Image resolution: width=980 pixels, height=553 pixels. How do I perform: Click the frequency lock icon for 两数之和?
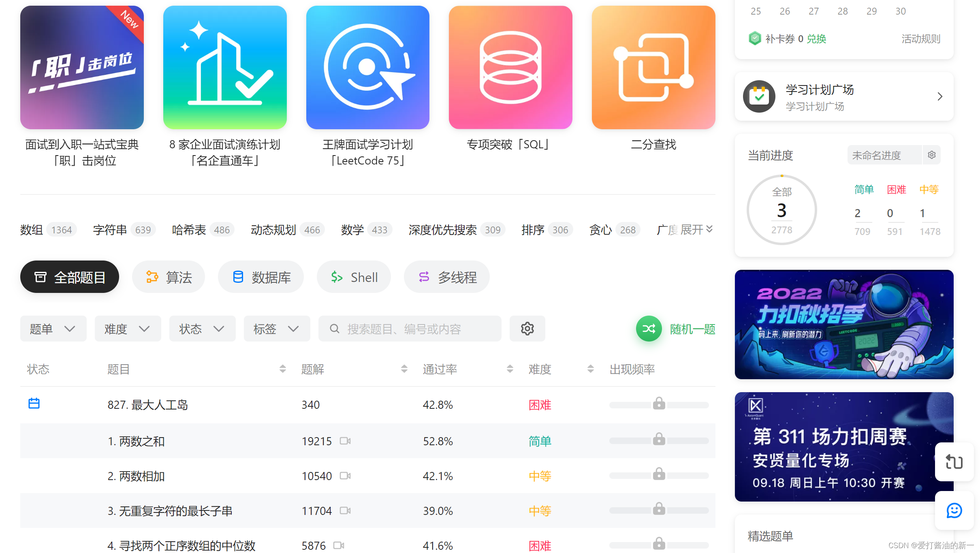659,439
